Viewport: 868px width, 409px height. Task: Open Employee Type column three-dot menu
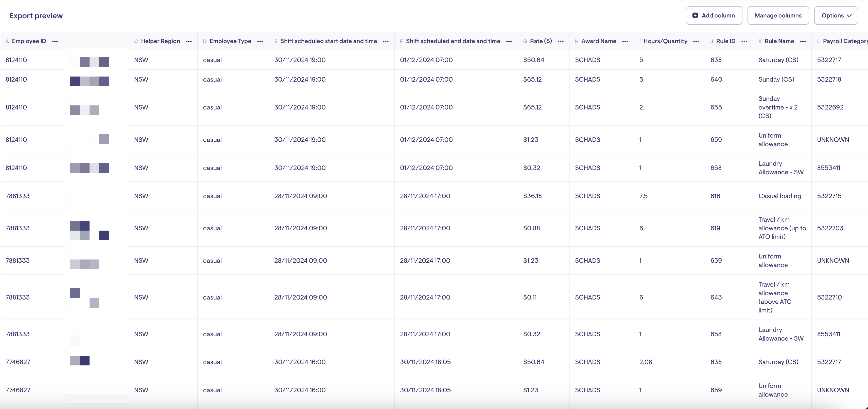click(x=260, y=41)
